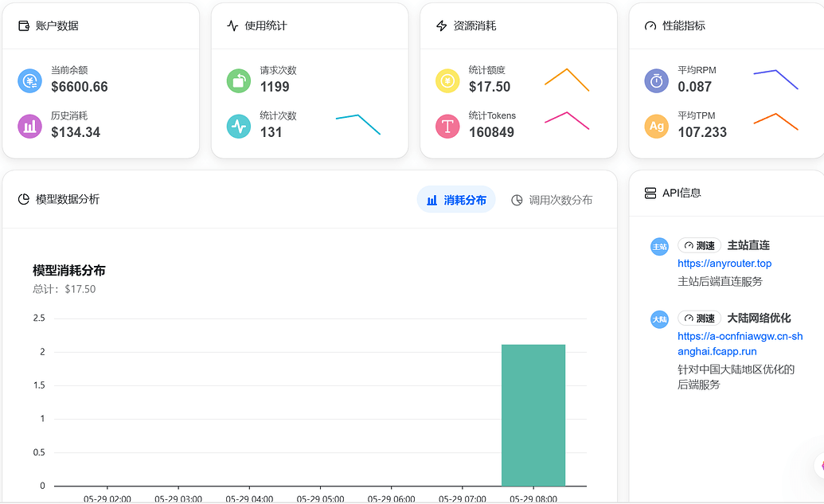Click the 107.233 平均TPM value

pos(702,132)
